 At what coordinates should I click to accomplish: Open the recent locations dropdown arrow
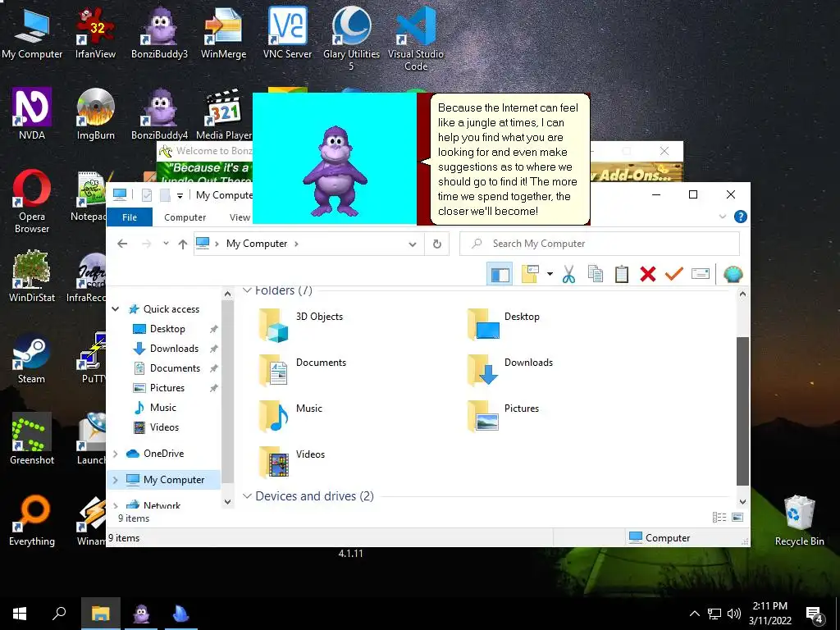click(x=166, y=244)
